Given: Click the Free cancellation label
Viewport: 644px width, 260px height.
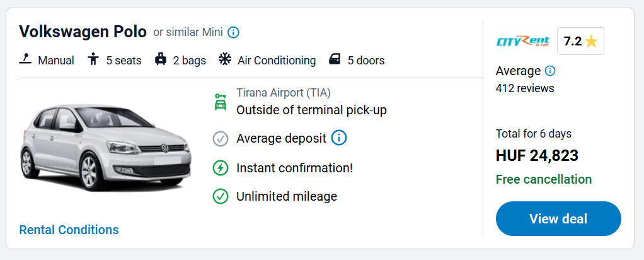Looking at the screenshot, I should [544, 179].
